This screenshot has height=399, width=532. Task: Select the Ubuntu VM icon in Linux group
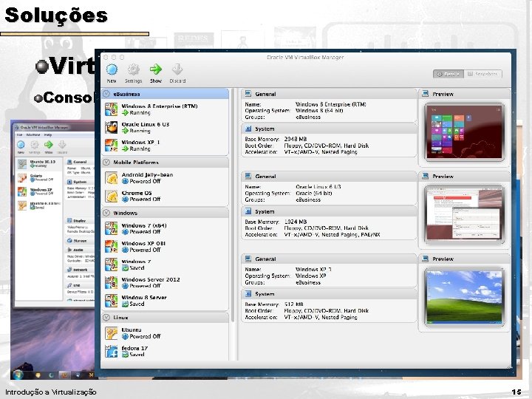click(x=112, y=332)
